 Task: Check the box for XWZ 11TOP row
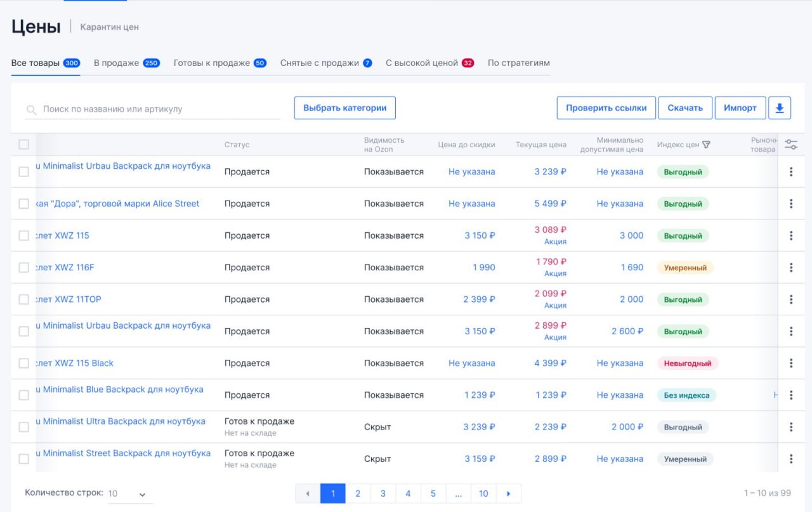(x=23, y=299)
